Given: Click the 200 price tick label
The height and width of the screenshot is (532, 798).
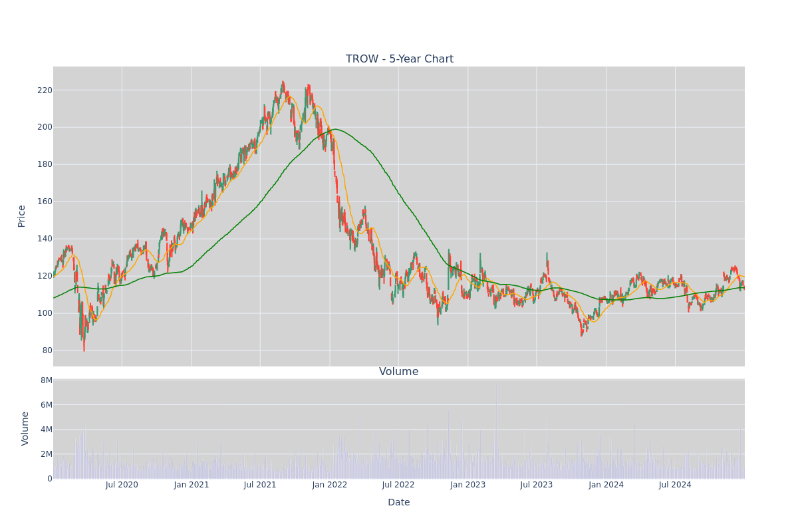Looking at the screenshot, I should 45,127.
